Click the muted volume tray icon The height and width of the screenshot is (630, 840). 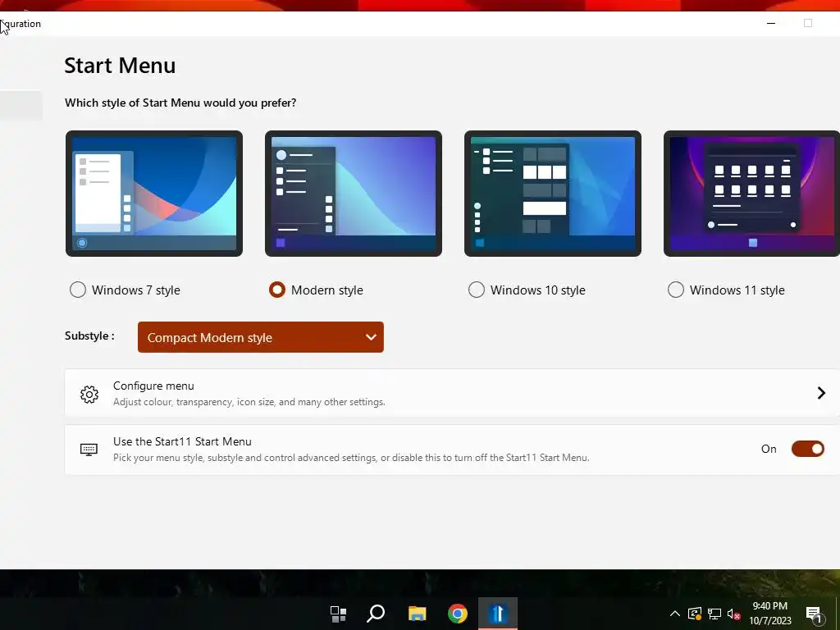coord(734,614)
